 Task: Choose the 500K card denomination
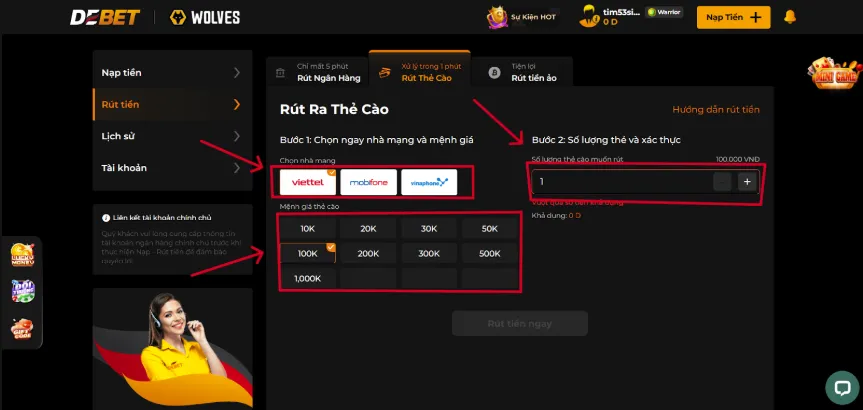(x=490, y=254)
